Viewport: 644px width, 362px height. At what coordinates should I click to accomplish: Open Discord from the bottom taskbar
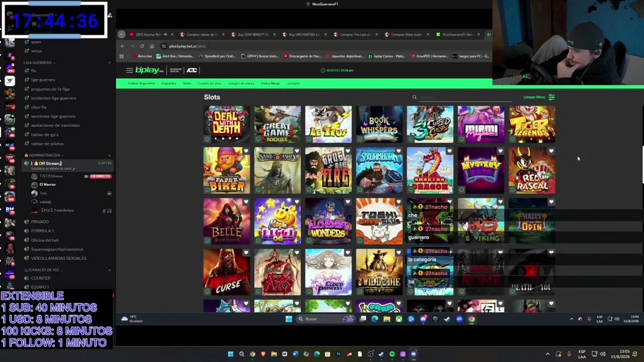coord(414,354)
